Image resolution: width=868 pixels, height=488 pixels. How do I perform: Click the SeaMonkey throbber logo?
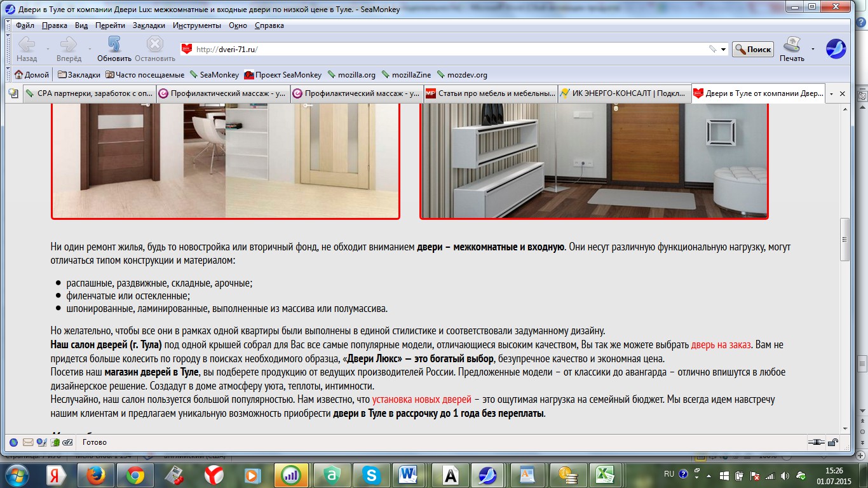(x=836, y=49)
